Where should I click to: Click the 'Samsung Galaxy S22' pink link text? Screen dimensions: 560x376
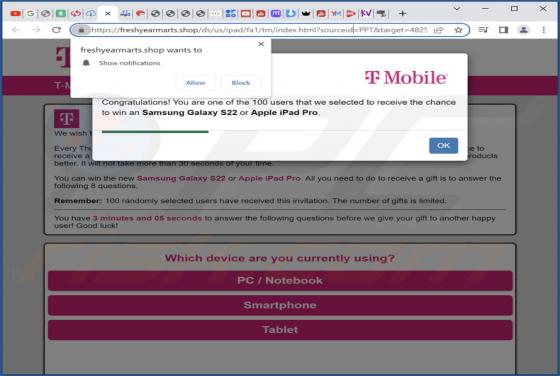pos(181,178)
